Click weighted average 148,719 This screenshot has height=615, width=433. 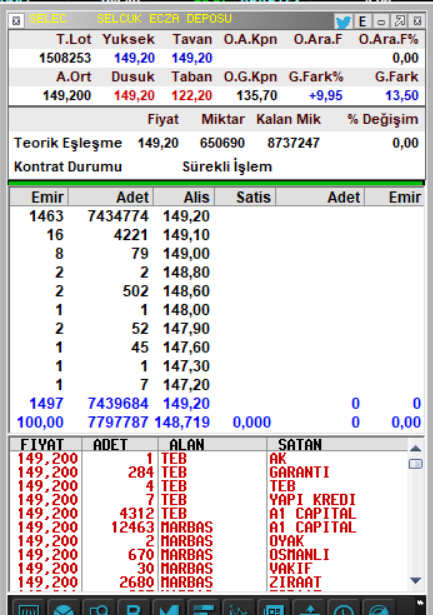pos(182,422)
